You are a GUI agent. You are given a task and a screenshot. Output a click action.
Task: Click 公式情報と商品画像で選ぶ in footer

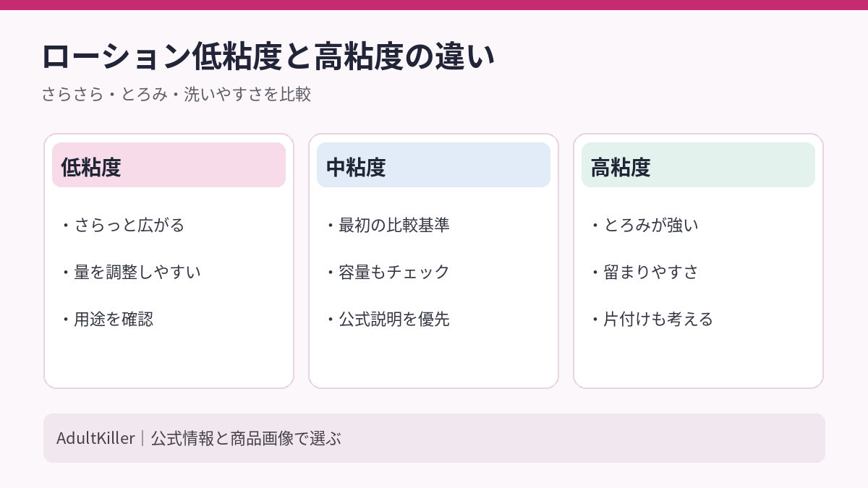tap(246, 438)
